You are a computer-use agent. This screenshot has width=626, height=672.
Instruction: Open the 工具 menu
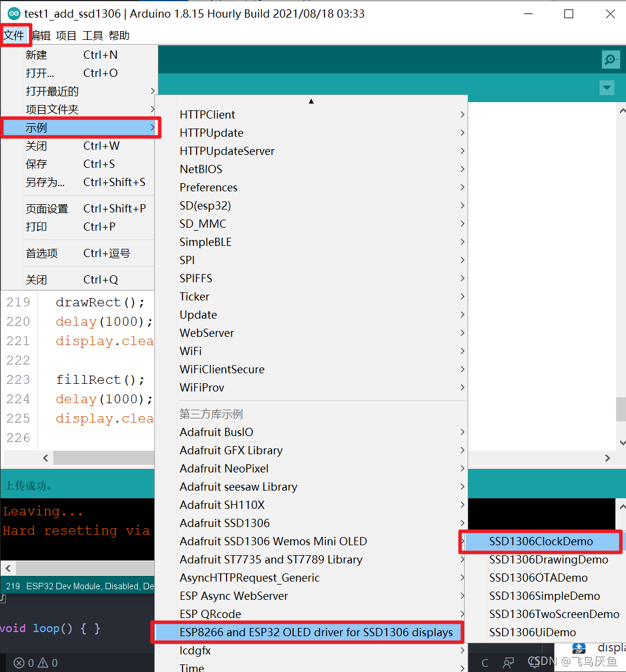(x=93, y=36)
